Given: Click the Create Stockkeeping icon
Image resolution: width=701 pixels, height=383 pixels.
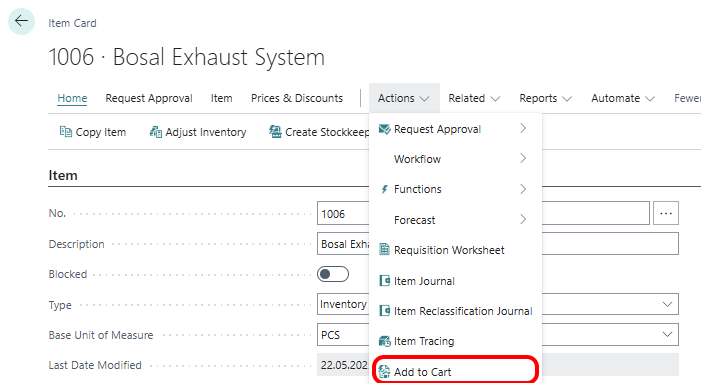Looking at the screenshot, I should (x=275, y=132).
